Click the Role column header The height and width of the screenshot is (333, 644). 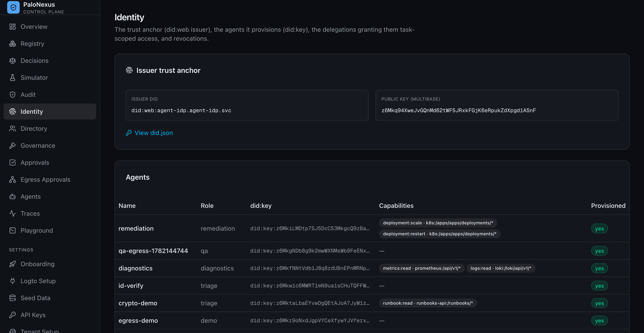207,206
